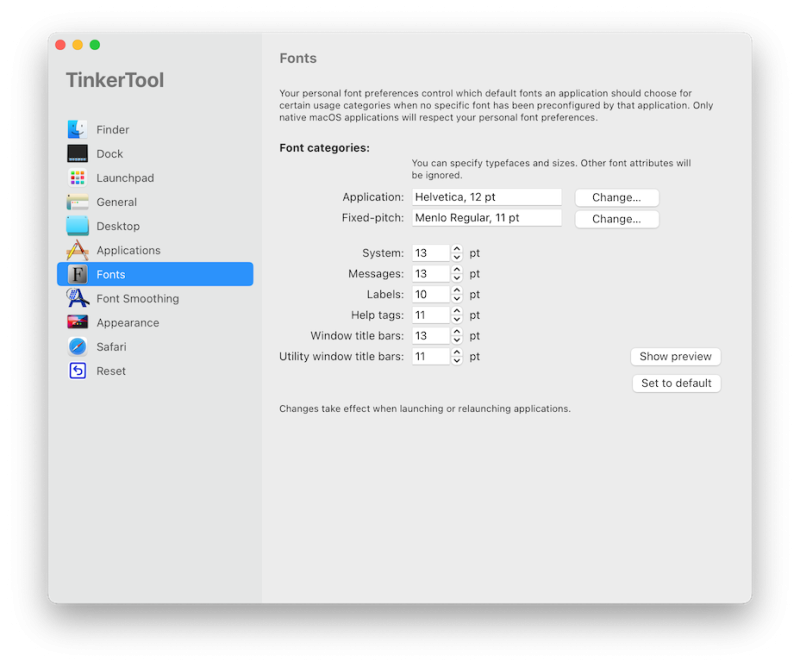Open Font Smoothing settings label
Viewport: 800px width, 667px height.
click(x=138, y=299)
